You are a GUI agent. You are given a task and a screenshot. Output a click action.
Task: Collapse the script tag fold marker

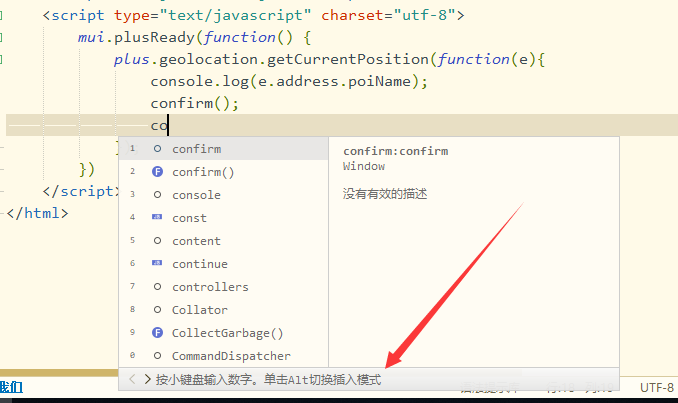pyautogui.click(x=1, y=16)
